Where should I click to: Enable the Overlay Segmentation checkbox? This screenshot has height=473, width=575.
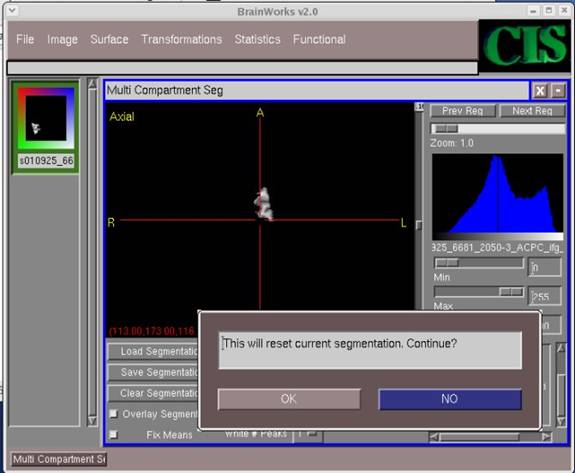point(114,414)
